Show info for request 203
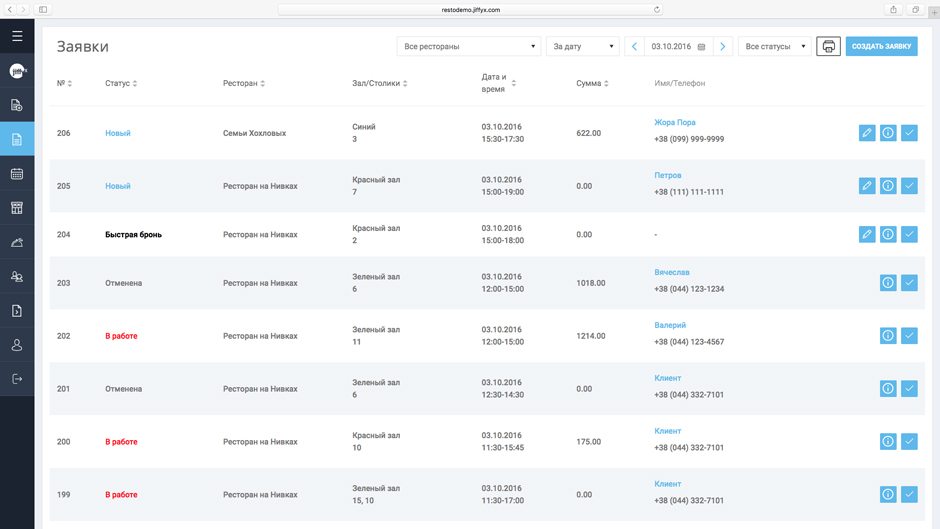This screenshot has height=529, width=940. [888, 283]
